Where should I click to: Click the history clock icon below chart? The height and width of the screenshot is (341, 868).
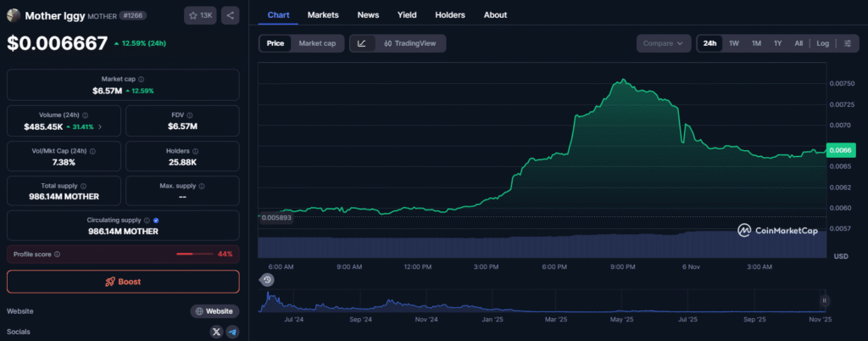coord(267,280)
